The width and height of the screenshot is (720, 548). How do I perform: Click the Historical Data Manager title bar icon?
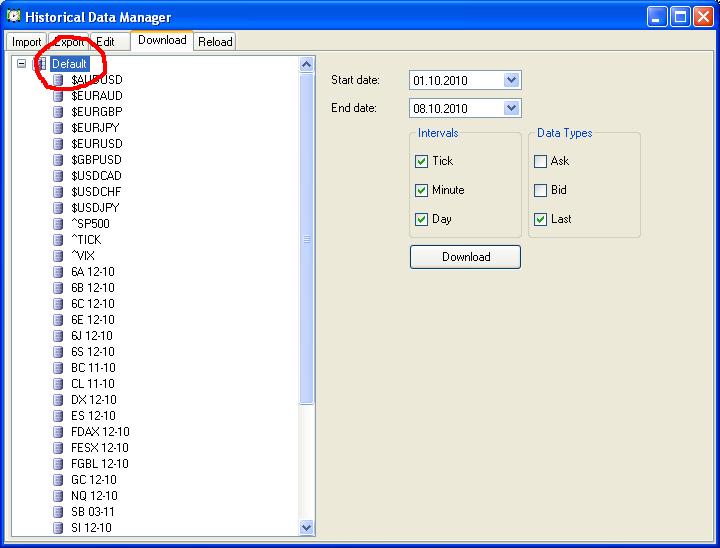point(14,16)
